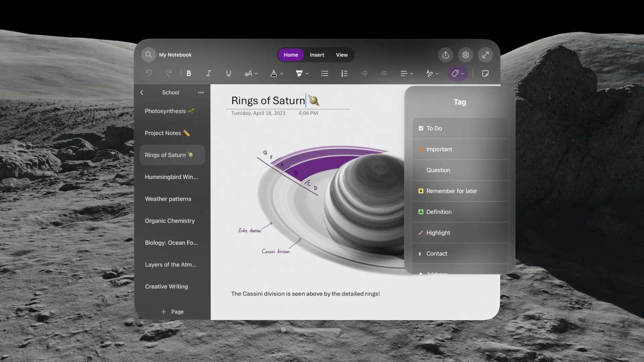Add a new page
Viewport: 644px width, 362px height.
pyautogui.click(x=172, y=311)
